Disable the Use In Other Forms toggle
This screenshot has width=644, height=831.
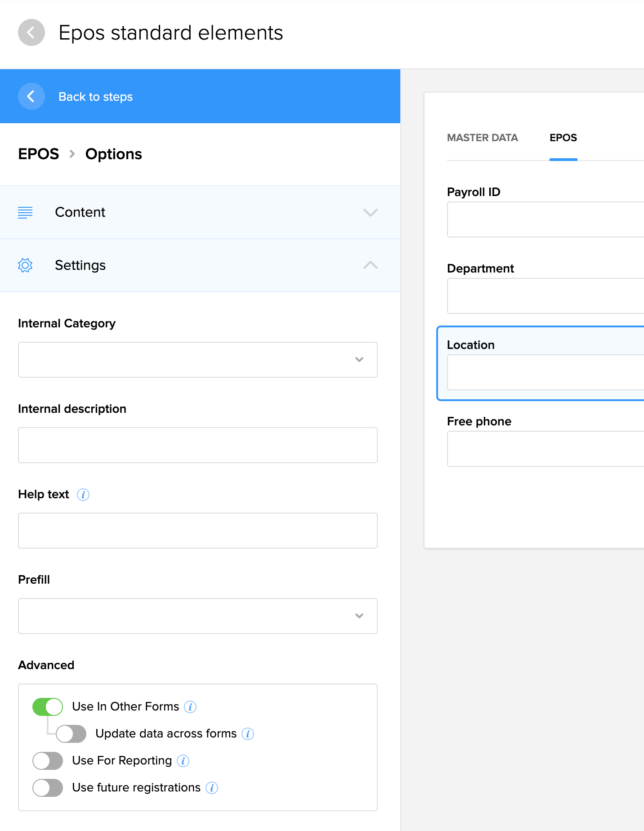[x=48, y=707]
